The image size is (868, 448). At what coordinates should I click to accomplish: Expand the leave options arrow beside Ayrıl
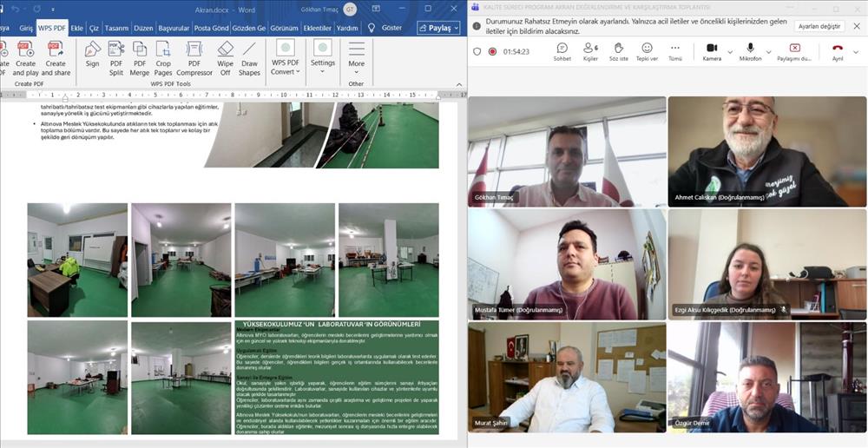pyautogui.click(x=855, y=52)
